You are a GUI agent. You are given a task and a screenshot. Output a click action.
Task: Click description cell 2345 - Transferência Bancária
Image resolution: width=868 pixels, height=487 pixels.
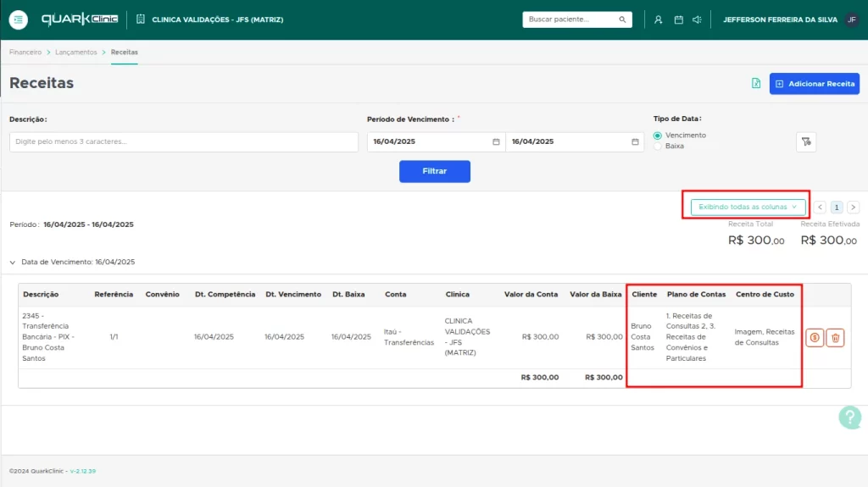[x=48, y=337]
